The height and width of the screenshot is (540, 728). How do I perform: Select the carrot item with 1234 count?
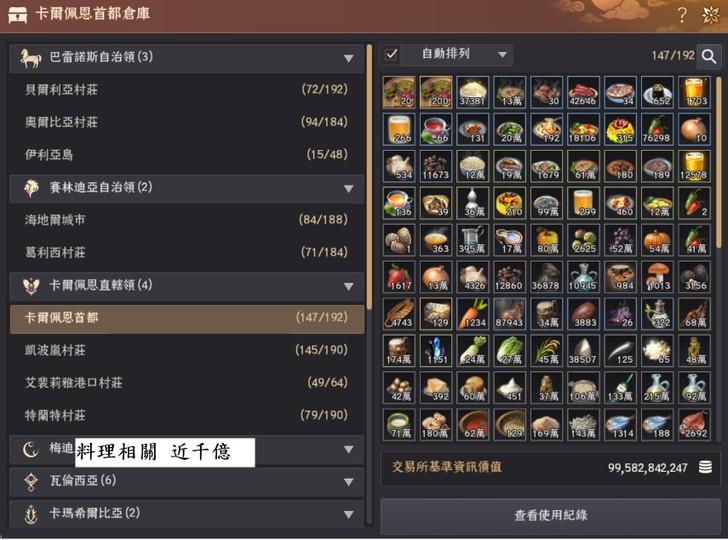pyautogui.click(x=473, y=314)
